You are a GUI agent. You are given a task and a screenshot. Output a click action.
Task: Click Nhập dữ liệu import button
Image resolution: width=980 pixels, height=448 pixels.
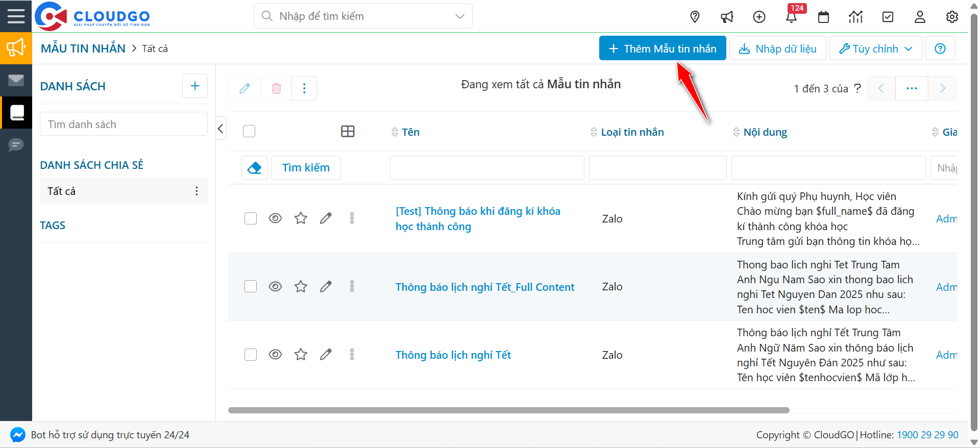pos(778,48)
